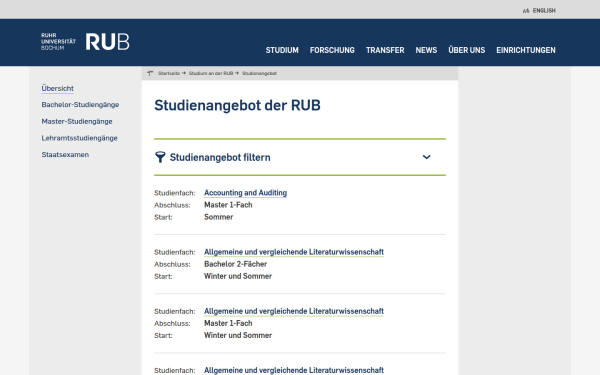Open the STUDIUM menu
This screenshot has height=375, width=600.
[282, 50]
